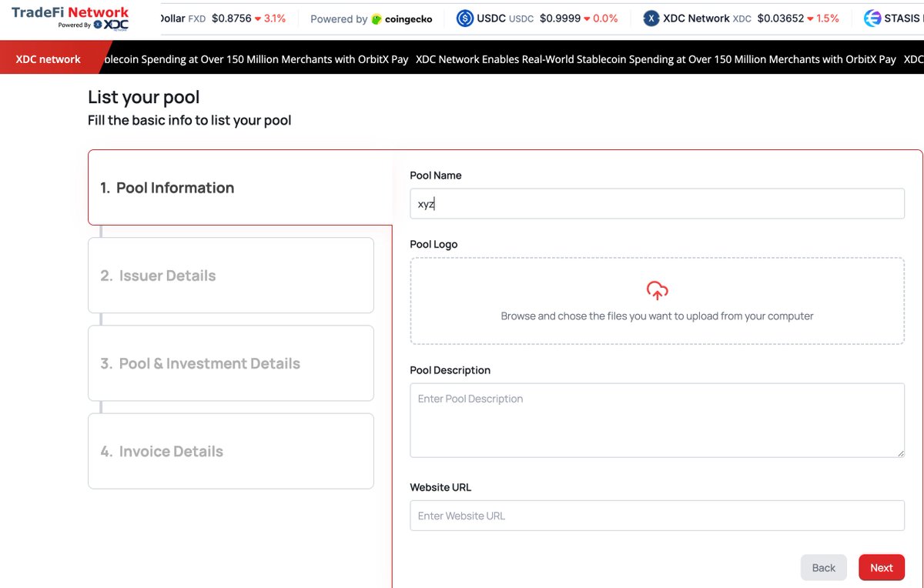Click the XDC network news label

tap(48, 58)
